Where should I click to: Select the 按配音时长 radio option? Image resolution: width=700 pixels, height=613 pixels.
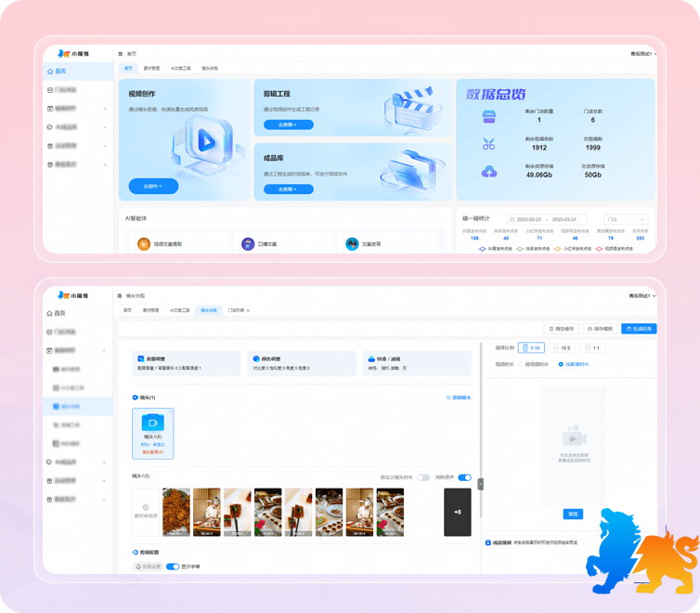click(560, 365)
